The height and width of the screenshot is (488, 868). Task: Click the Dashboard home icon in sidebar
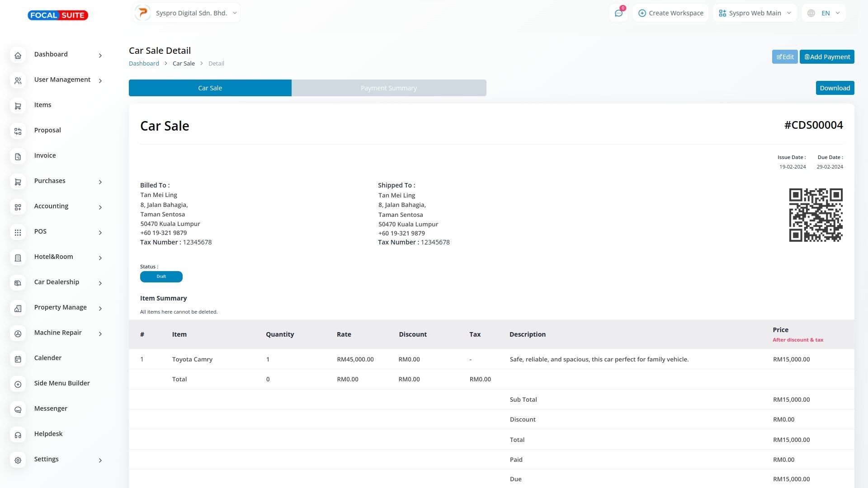(18, 56)
